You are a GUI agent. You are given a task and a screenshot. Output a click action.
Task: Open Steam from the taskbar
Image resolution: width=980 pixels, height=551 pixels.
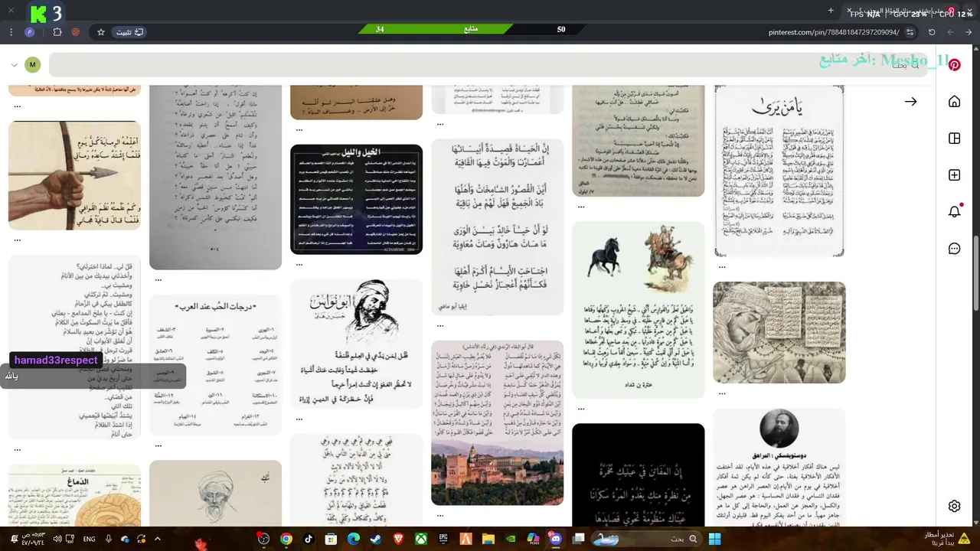pos(375,540)
